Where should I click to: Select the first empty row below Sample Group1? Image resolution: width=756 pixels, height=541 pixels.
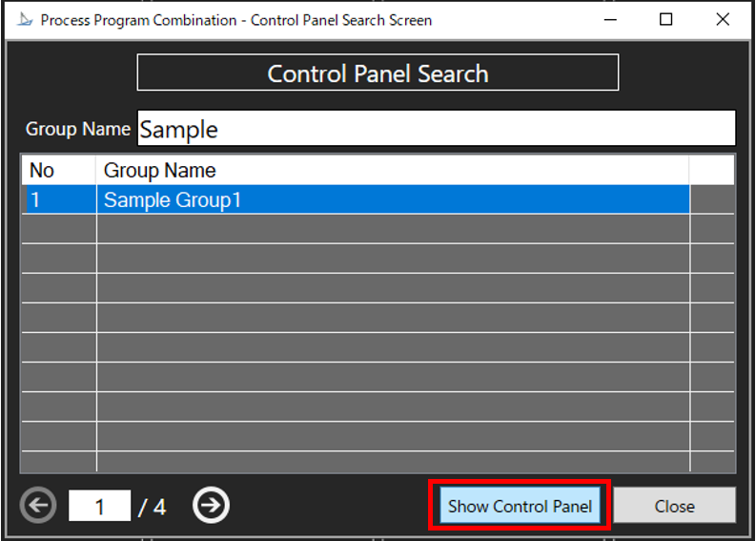391,229
